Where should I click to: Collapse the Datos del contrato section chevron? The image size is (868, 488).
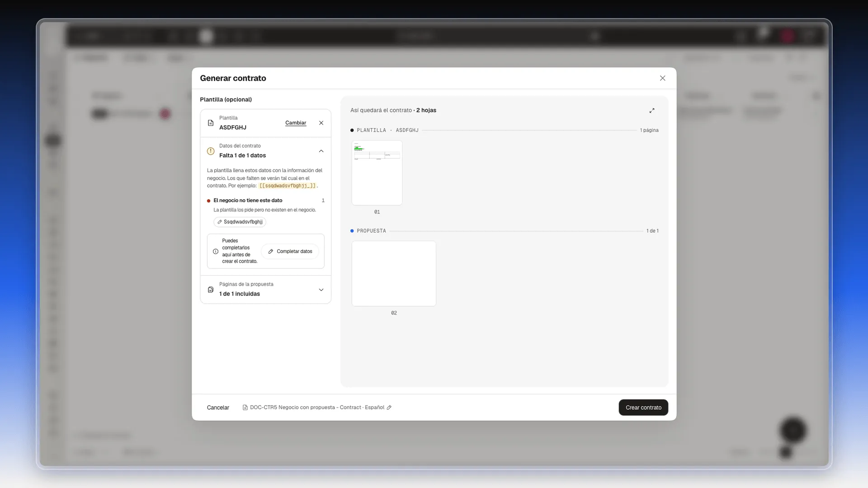click(x=321, y=151)
